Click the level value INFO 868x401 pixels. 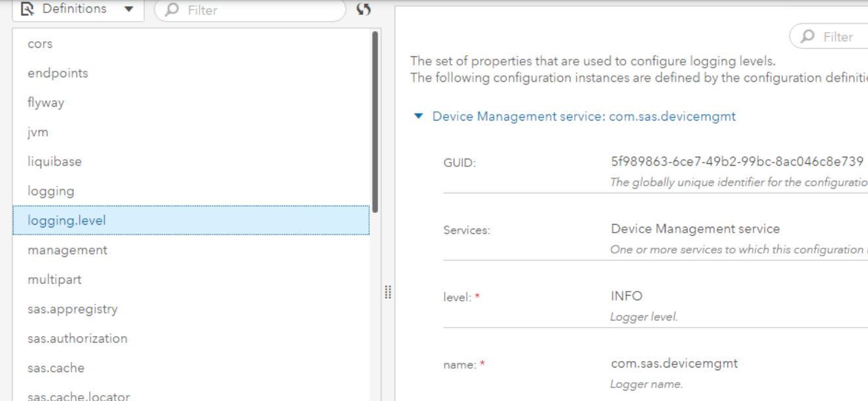click(627, 296)
